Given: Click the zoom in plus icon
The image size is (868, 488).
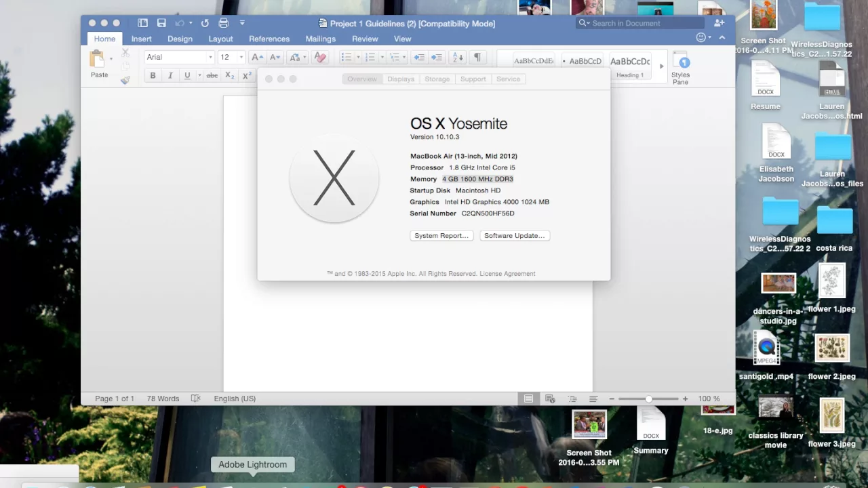Looking at the screenshot, I should [686, 399].
